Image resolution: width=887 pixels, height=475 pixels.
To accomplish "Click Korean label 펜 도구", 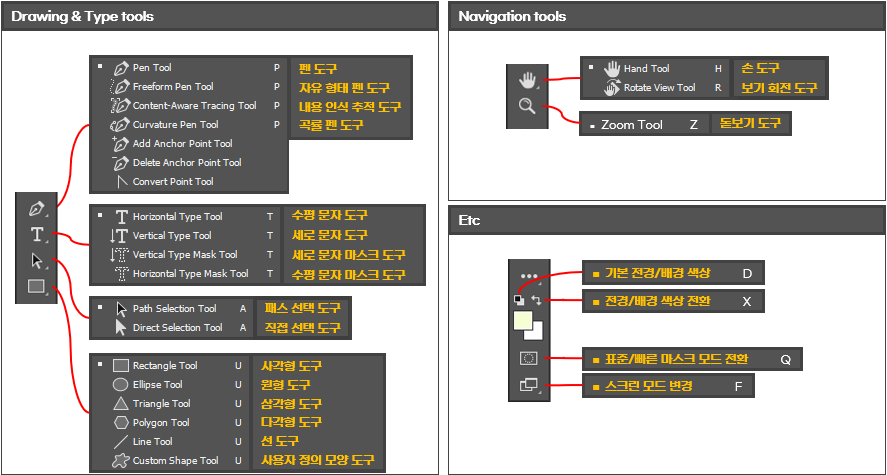I will (318, 69).
